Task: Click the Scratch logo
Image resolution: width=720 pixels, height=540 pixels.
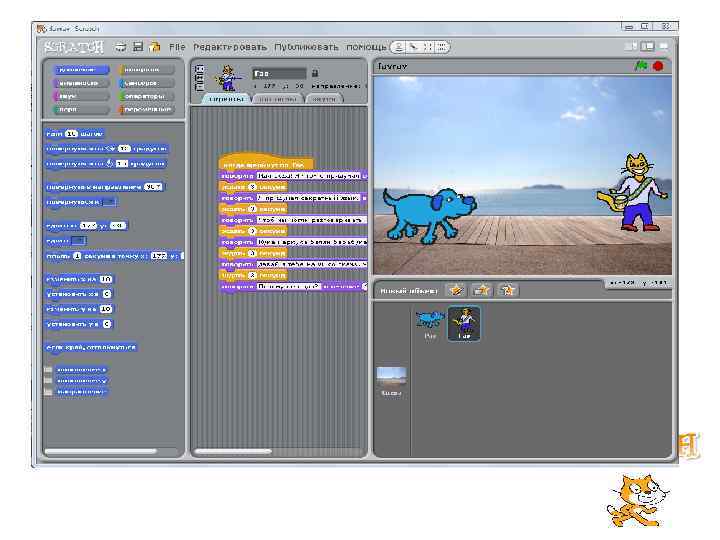Action: 74,47
